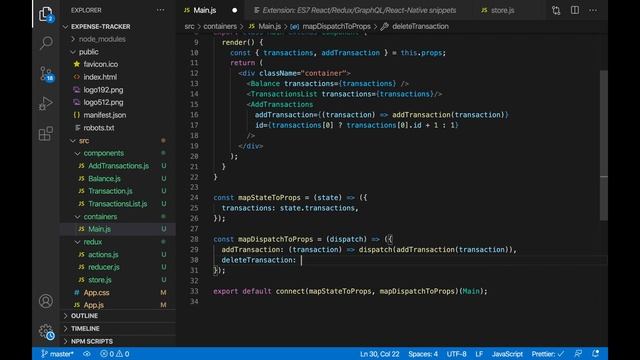The height and width of the screenshot is (360, 640).
Task: Open the Explorer view in activity bar
Action: click(46, 14)
